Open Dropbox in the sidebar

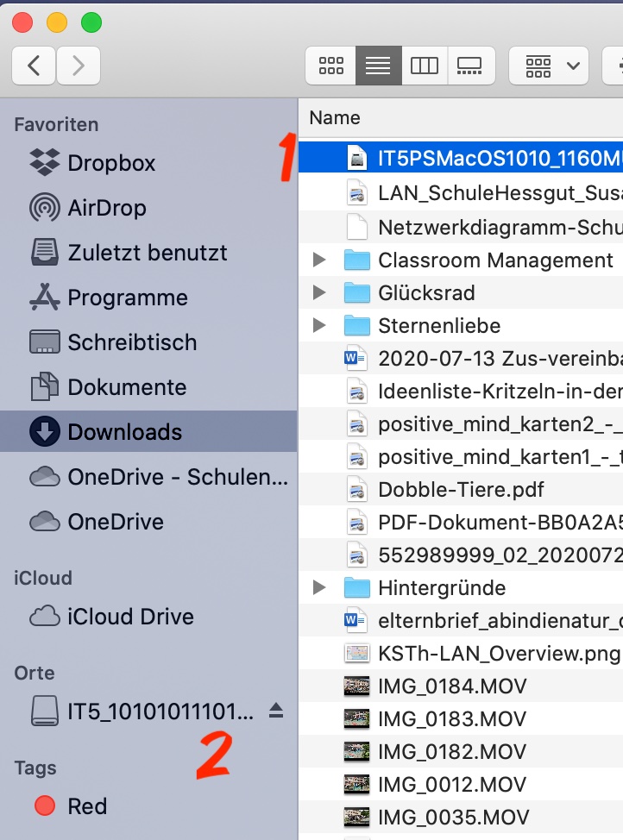coord(110,163)
